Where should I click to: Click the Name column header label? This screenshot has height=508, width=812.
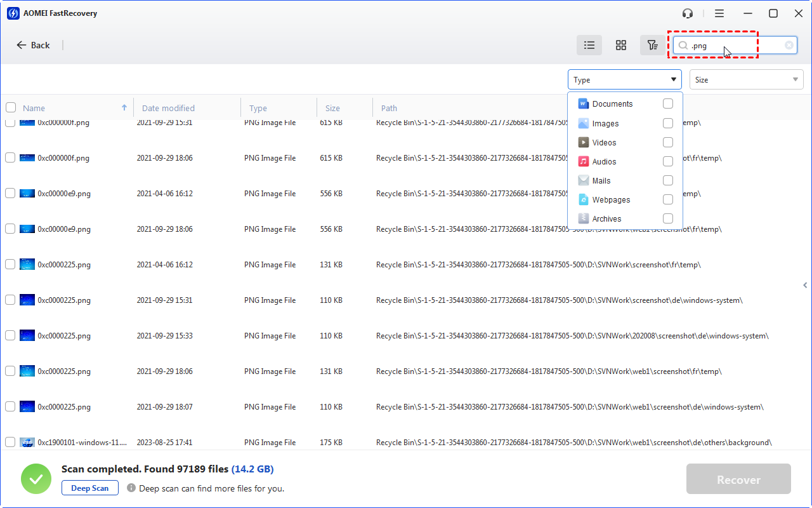[x=34, y=108]
